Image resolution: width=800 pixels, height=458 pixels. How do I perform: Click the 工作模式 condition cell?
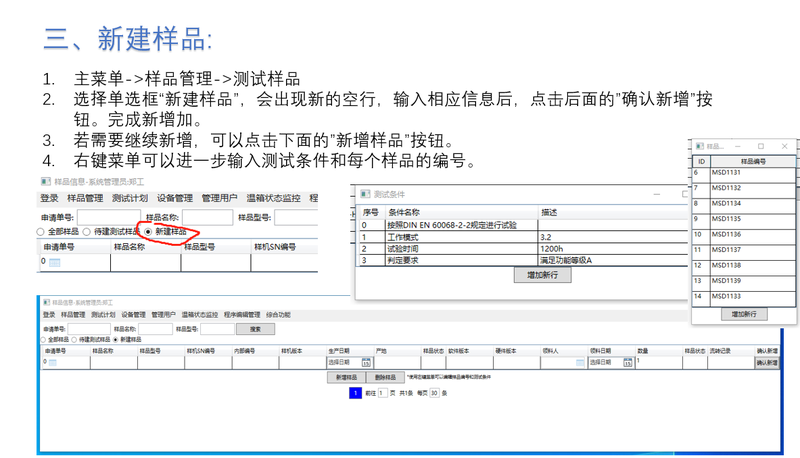(461, 237)
